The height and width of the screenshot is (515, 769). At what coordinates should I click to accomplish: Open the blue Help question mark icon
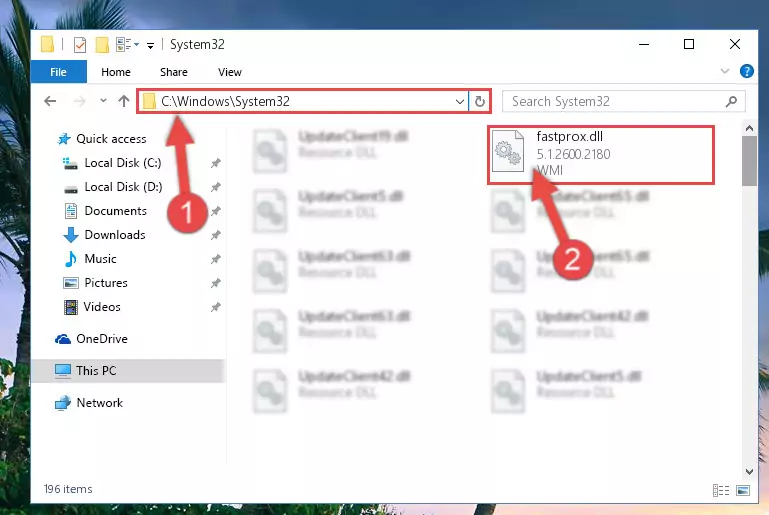tap(746, 72)
